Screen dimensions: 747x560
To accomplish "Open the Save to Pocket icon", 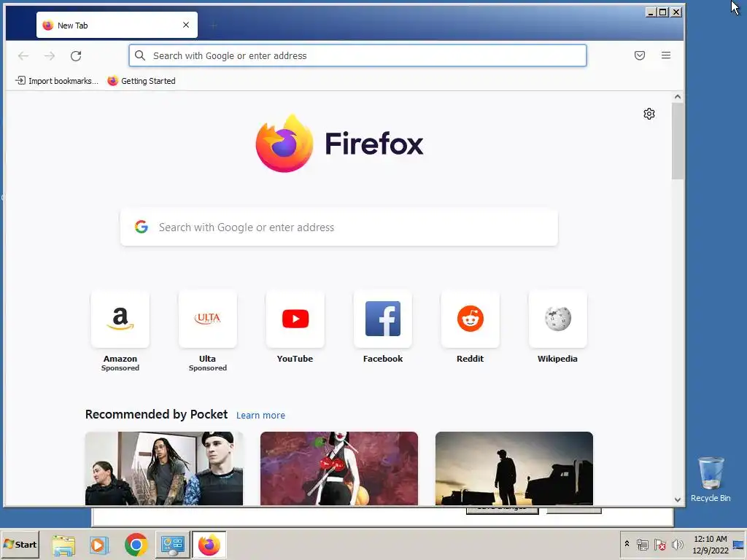I will [639, 55].
